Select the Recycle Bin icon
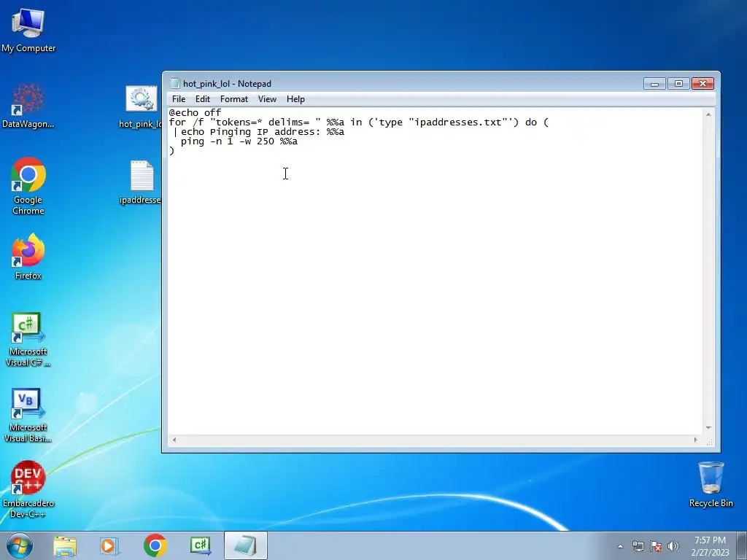The width and height of the screenshot is (747, 560). coord(711,484)
